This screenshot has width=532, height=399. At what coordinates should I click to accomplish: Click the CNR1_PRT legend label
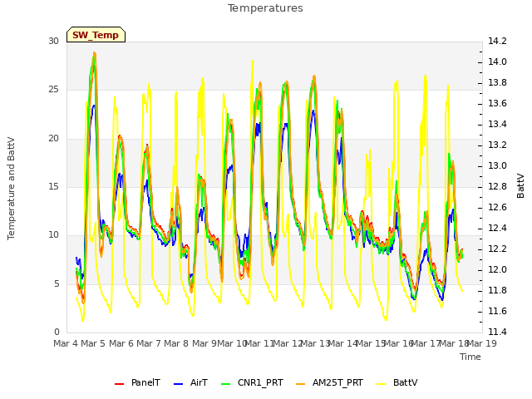(260, 382)
